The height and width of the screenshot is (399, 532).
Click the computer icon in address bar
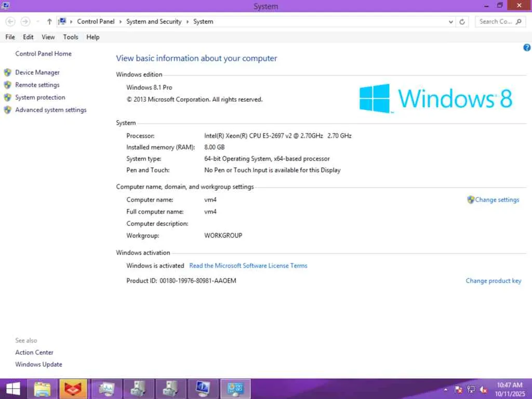62,22
